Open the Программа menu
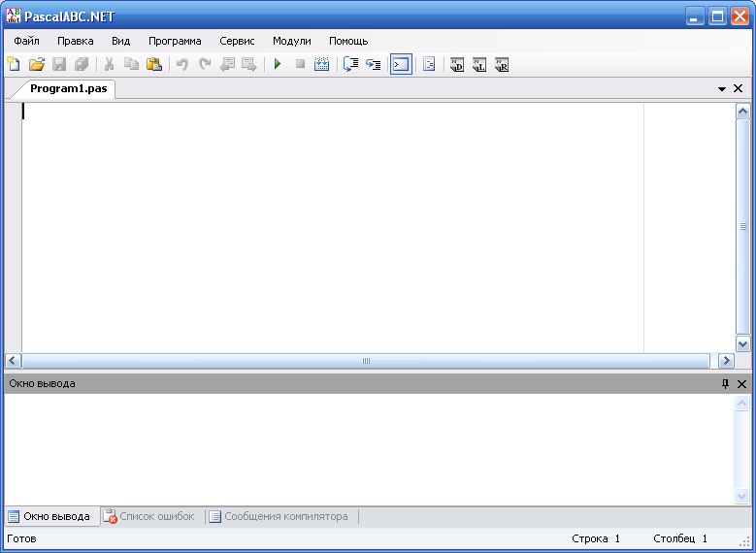The width and height of the screenshot is (756, 553). tap(175, 42)
